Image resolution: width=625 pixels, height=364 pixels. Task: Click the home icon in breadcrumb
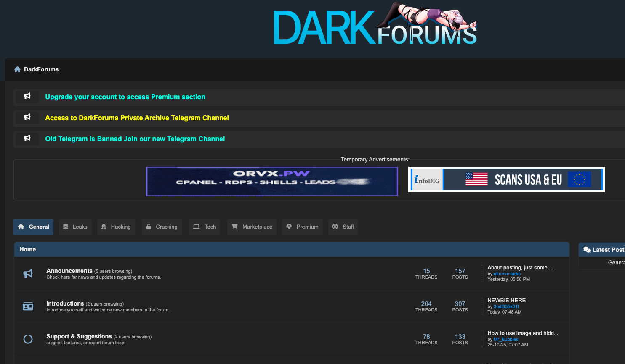click(x=17, y=69)
